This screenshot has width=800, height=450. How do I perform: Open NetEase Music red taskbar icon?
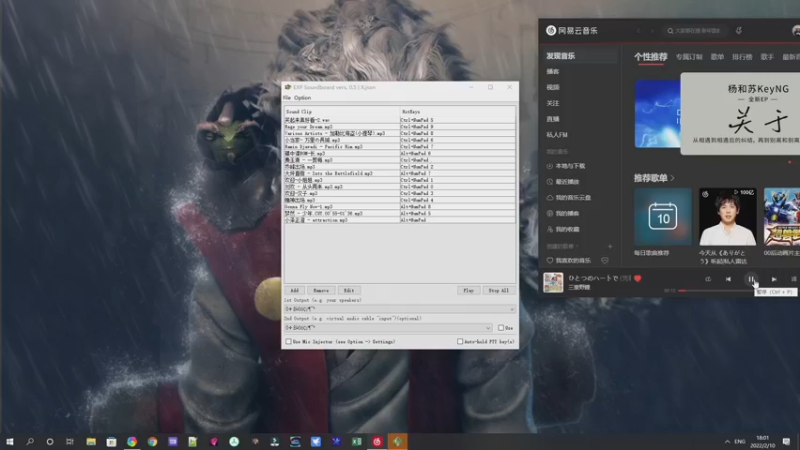[x=377, y=441]
